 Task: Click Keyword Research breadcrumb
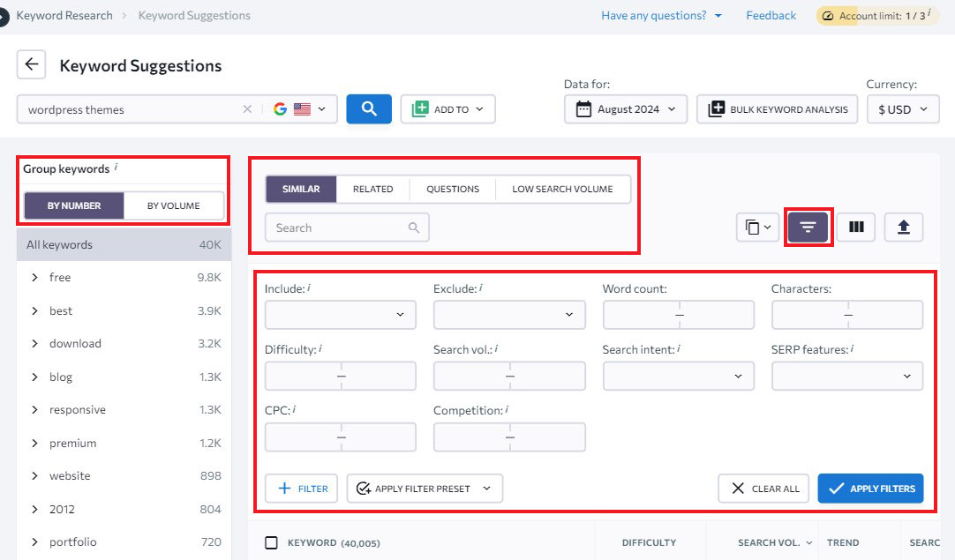64,15
